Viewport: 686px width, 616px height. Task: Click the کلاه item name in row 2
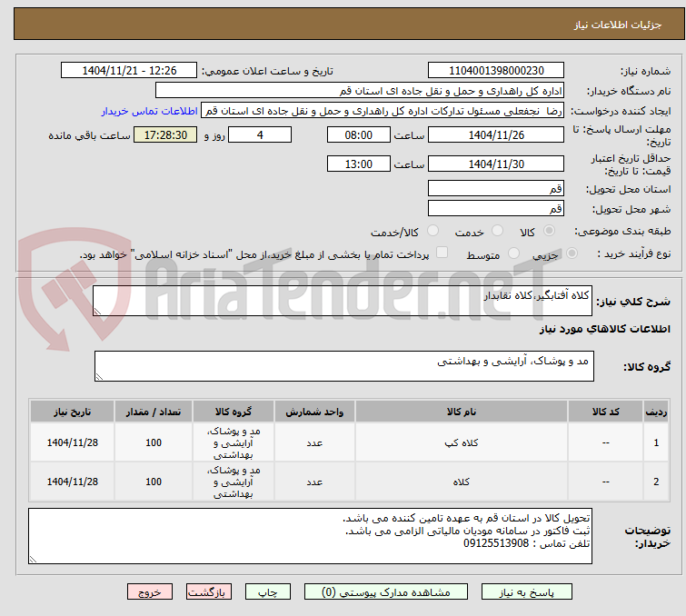pyautogui.click(x=462, y=482)
